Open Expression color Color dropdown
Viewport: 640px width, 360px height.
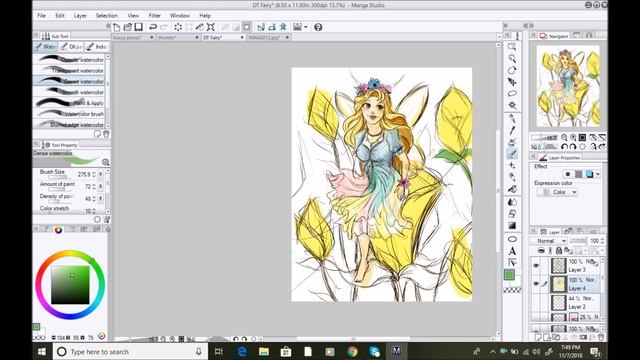click(x=557, y=192)
